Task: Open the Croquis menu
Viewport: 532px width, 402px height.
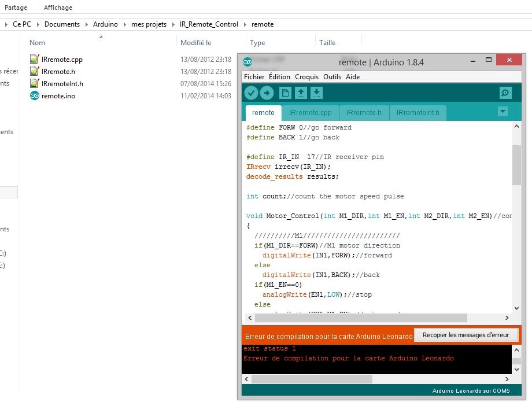Action: [306, 77]
